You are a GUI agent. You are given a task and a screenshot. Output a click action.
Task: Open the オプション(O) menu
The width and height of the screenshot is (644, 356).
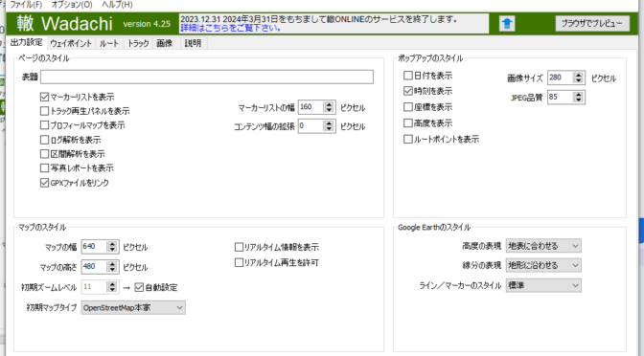click(72, 5)
